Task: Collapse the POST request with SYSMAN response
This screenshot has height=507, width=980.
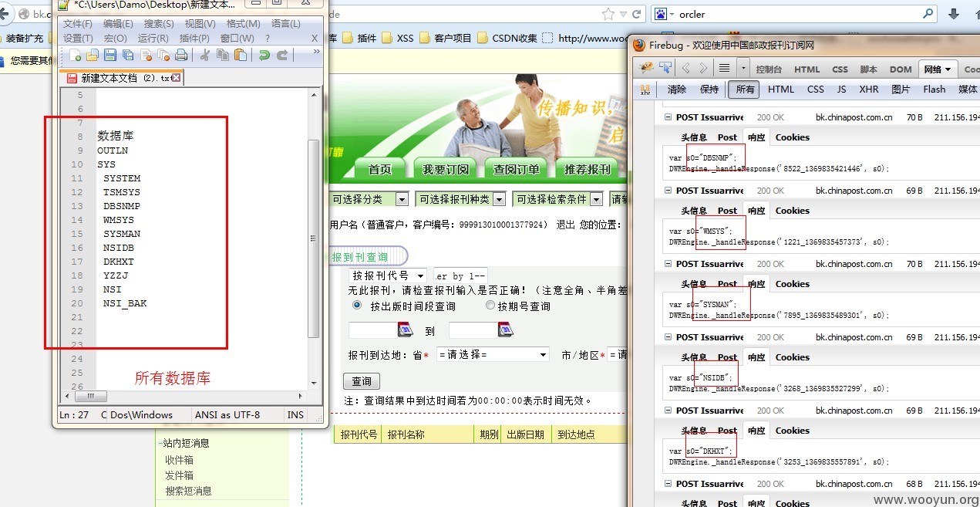Action: pyautogui.click(x=668, y=264)
